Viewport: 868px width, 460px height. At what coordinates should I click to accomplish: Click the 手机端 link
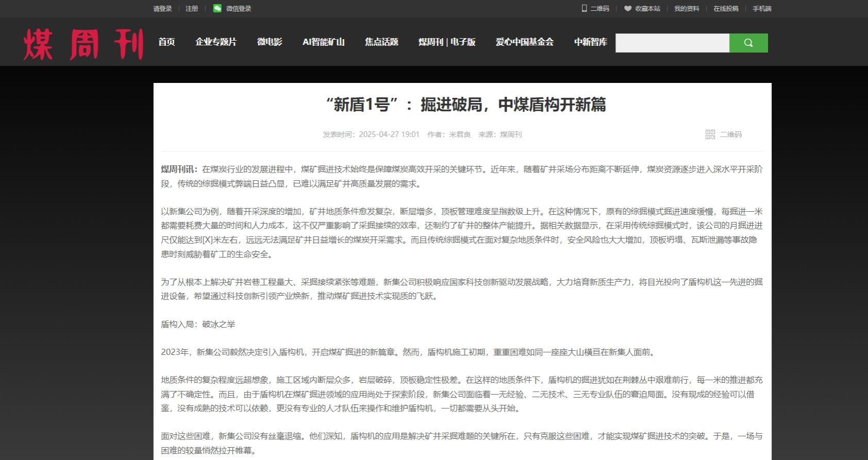tap(762, 8)
